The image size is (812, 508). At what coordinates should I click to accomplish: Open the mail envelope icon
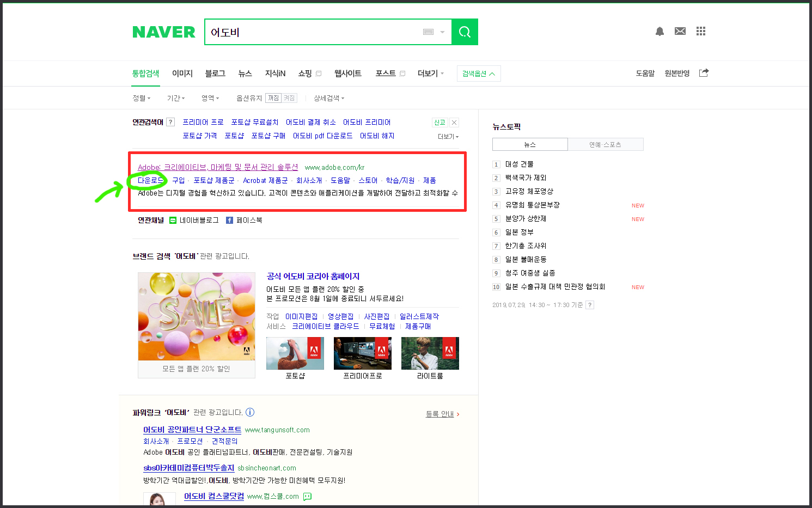click(x=680, y=32)
